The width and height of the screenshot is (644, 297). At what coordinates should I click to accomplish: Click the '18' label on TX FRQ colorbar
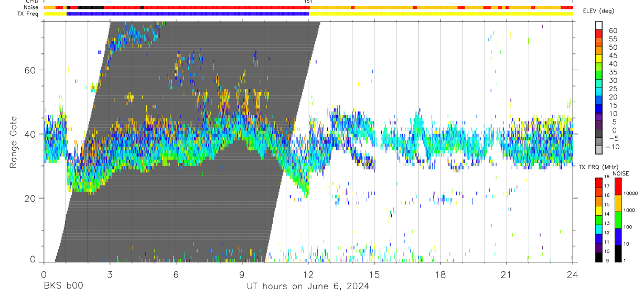606,177
